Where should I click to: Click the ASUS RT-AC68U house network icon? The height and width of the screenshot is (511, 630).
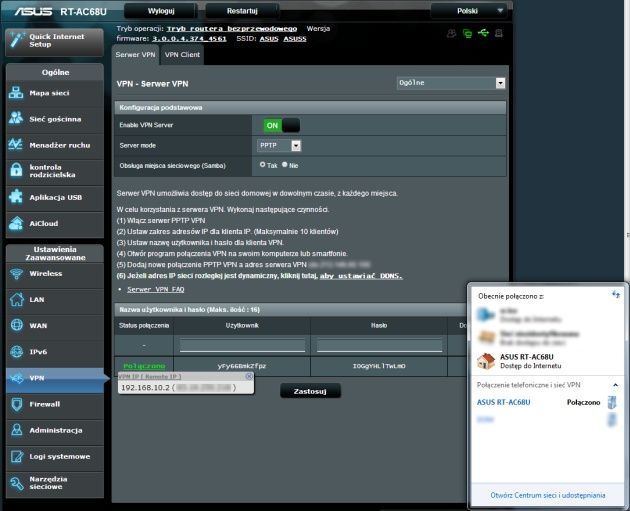click(x=485, y=361)
